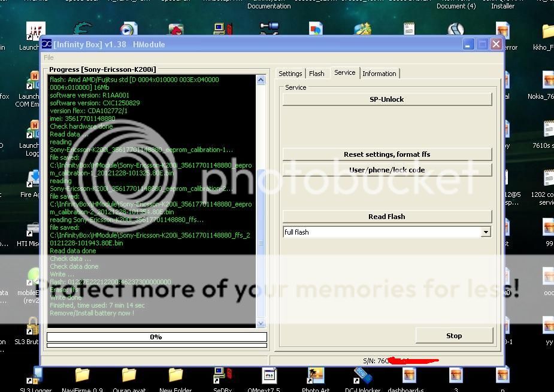Screen dimensions: 554x392
Task: Click the User/phone/lock code button
Action: [387, 170]
